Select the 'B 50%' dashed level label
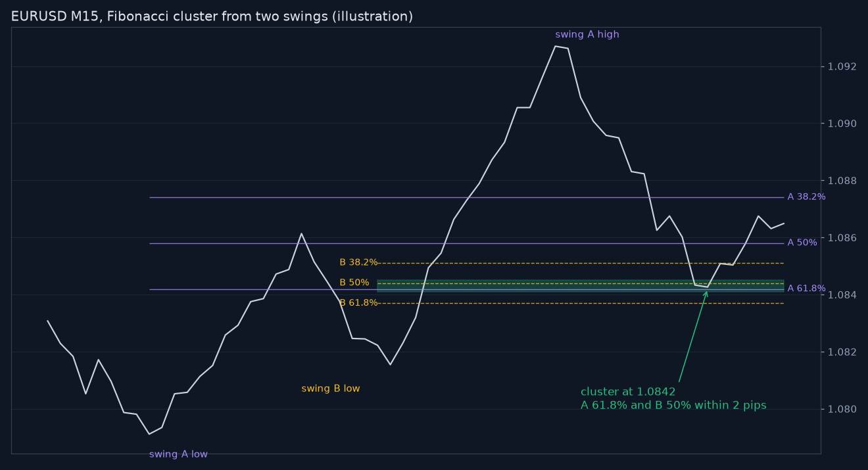 click(354, 283)
